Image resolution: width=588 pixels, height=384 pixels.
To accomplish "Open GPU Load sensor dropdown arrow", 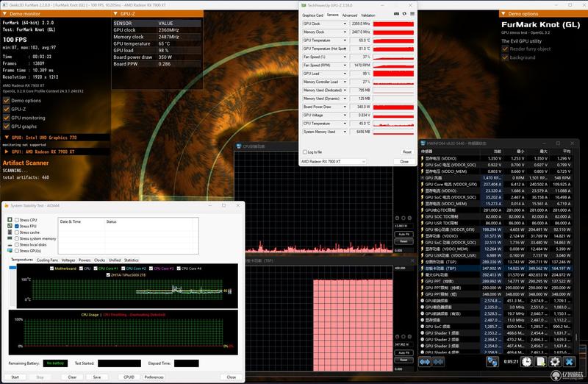I will (345, 74).
